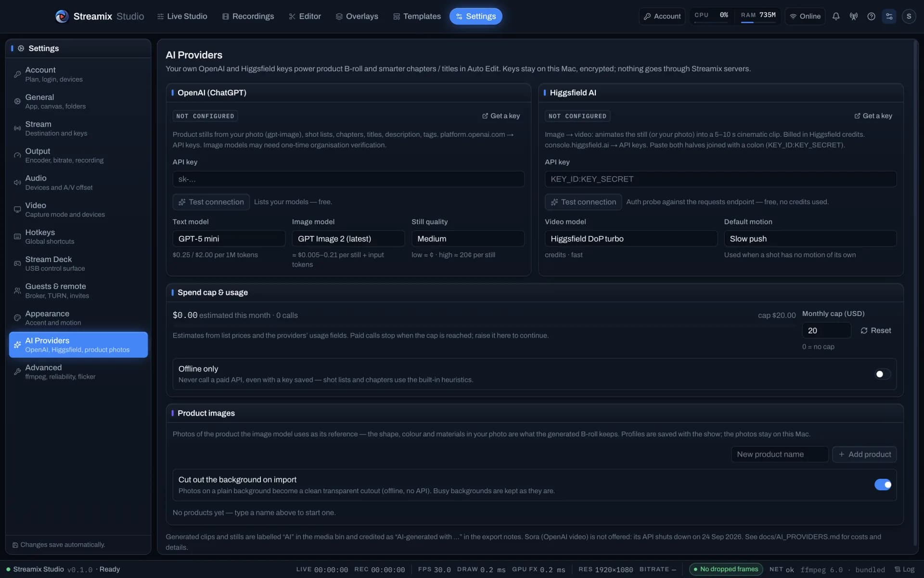Click the New product name field

pos(780,454)
